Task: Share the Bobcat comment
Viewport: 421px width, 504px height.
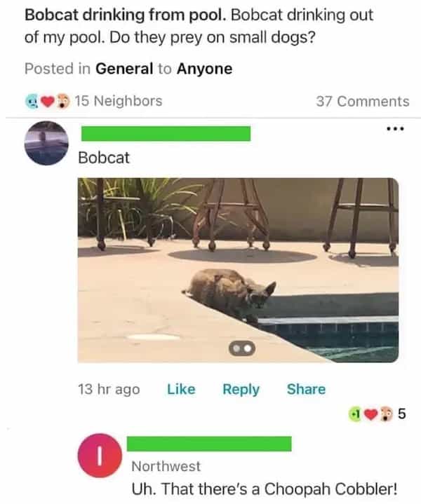Action: point(306,389)
